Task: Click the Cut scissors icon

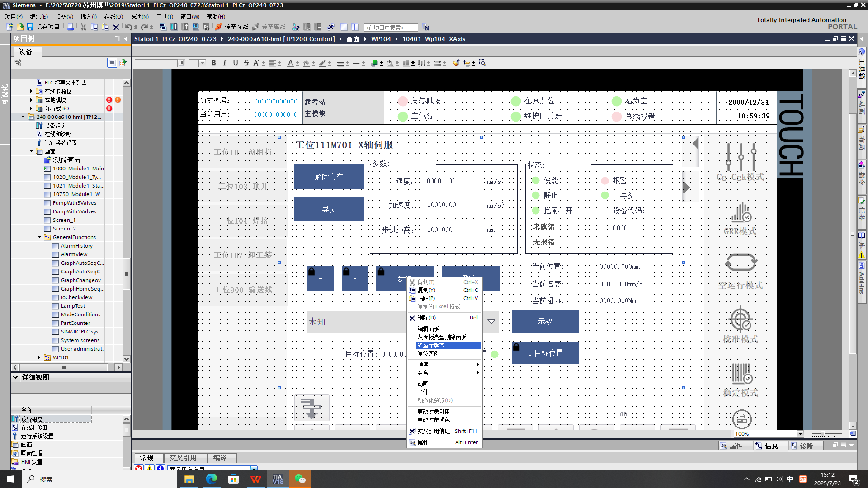Action: click(83, 27)
